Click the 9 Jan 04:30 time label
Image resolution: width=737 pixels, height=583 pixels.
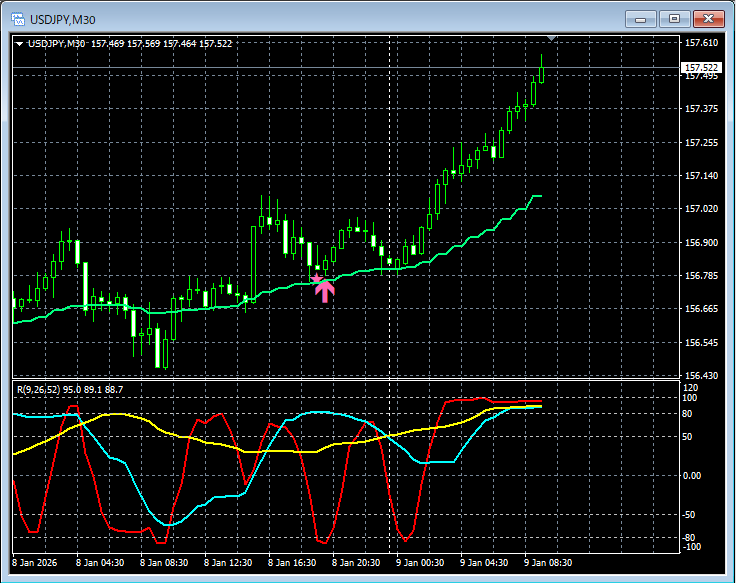coord(484,562)
